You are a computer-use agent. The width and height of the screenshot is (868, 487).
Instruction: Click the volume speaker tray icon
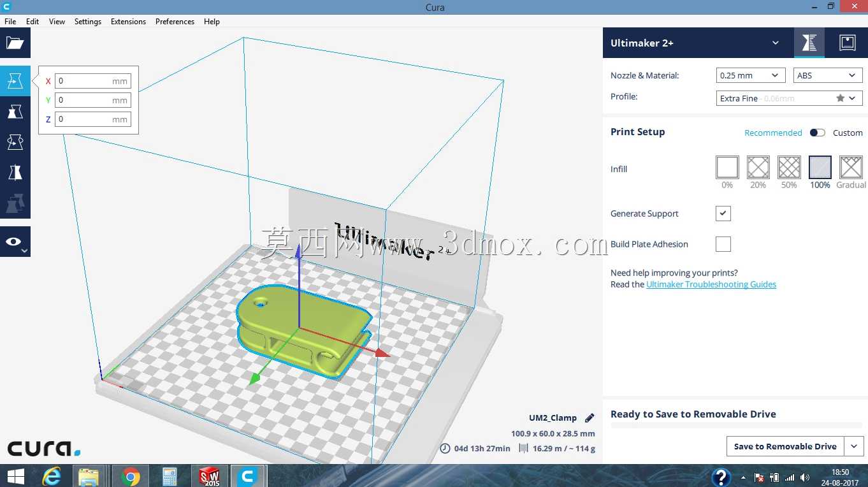click(x=805, y=477)
